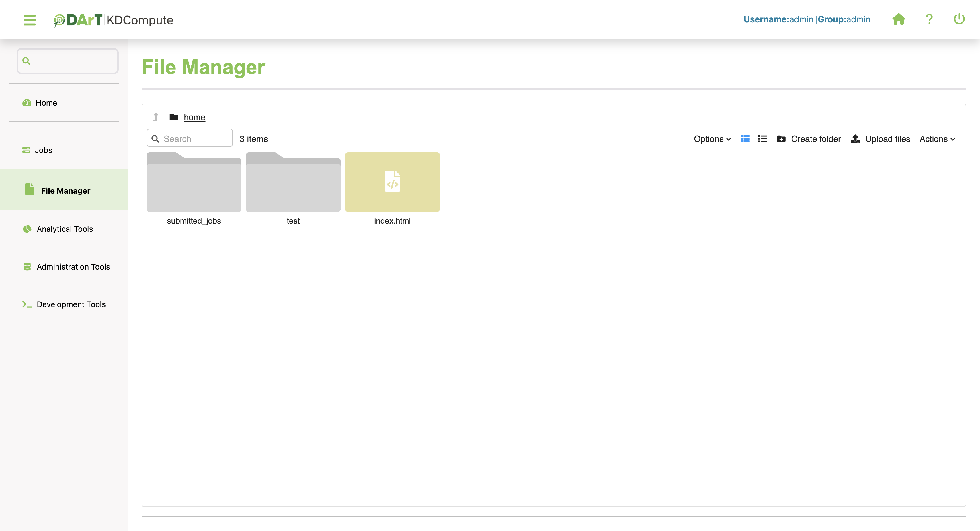Click the home breadcrumb link
The height and width of the screenshot is (531, 980).
pyautogui.click(x=194, y=117)
